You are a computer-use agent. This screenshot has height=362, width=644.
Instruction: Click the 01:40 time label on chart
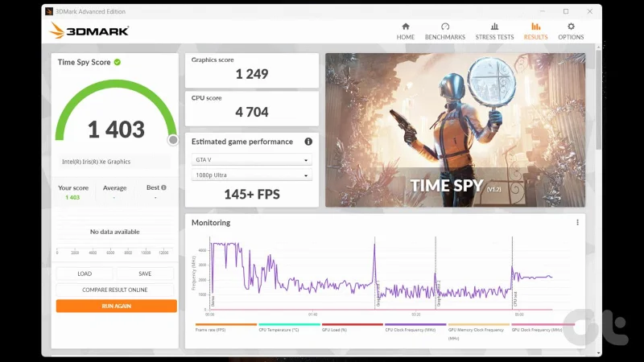click(312, 315)
